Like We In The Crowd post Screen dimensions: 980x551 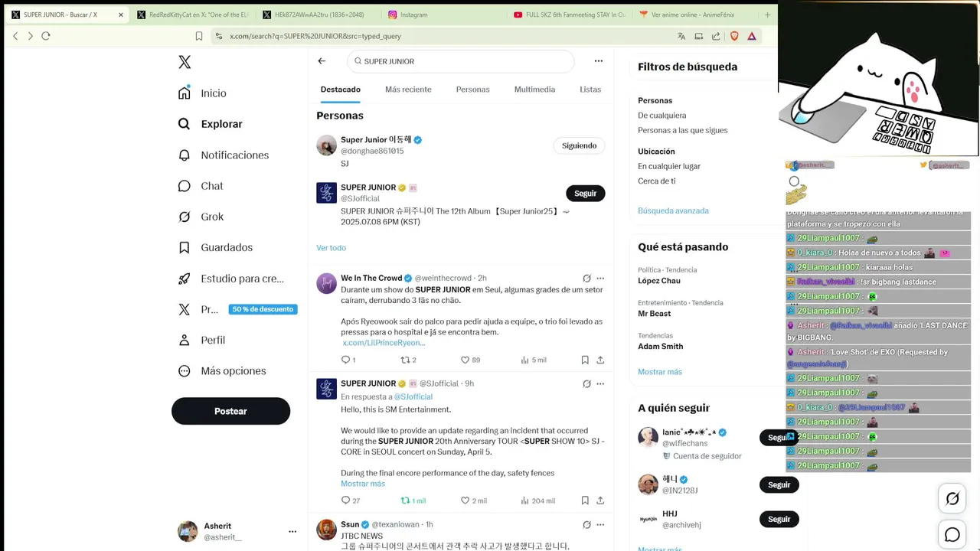465,360
